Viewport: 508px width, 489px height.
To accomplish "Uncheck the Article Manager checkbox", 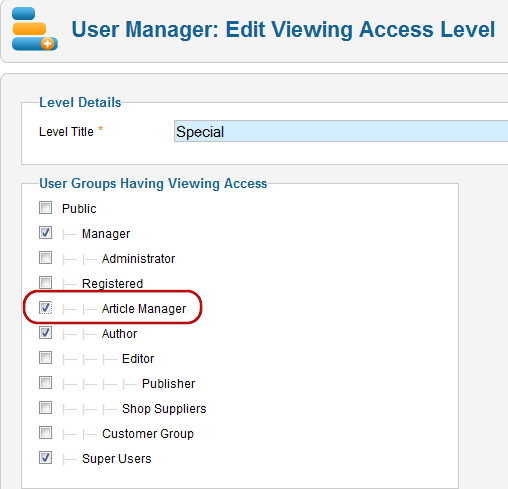I will tap(45, 308).
